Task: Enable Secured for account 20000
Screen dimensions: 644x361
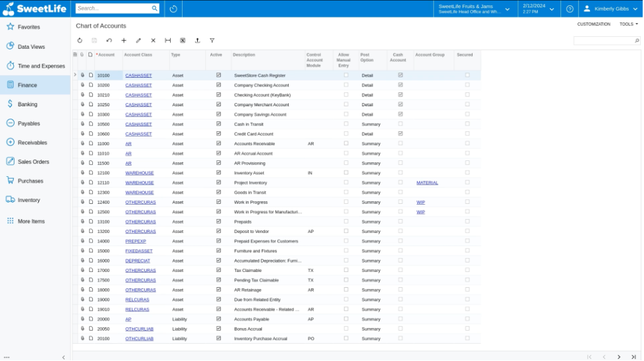Action: 467,319
